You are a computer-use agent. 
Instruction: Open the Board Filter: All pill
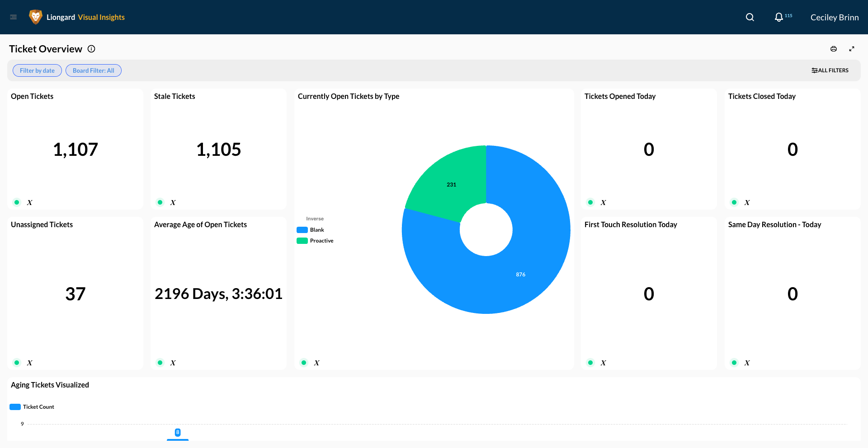click(94, 70)
